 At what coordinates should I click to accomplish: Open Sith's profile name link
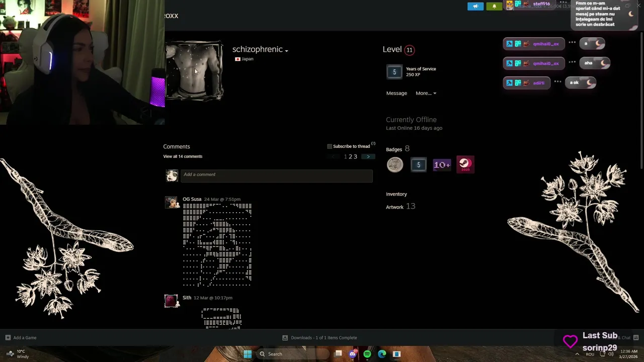[x=187, y=298]
